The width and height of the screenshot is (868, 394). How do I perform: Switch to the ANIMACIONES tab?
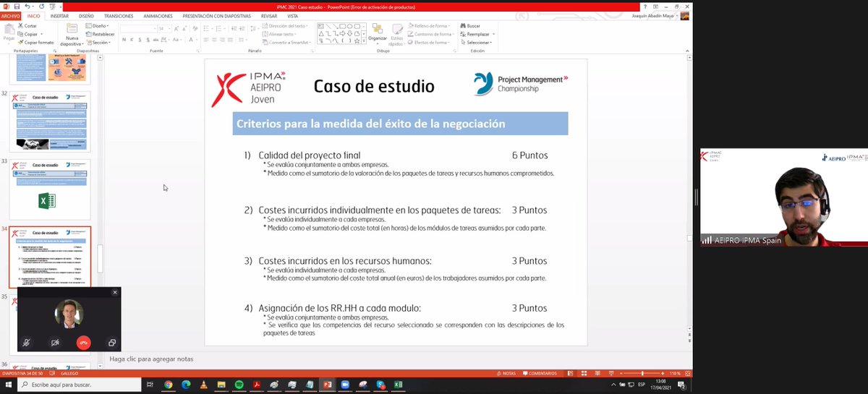tap(158, 15)
